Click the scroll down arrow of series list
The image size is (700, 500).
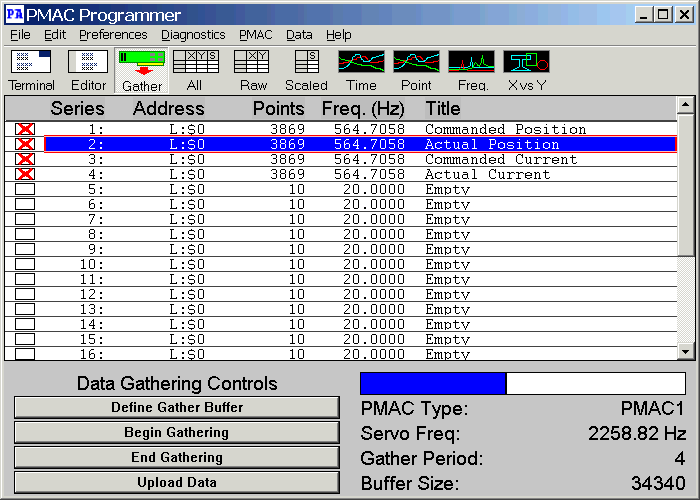point(685,351)
